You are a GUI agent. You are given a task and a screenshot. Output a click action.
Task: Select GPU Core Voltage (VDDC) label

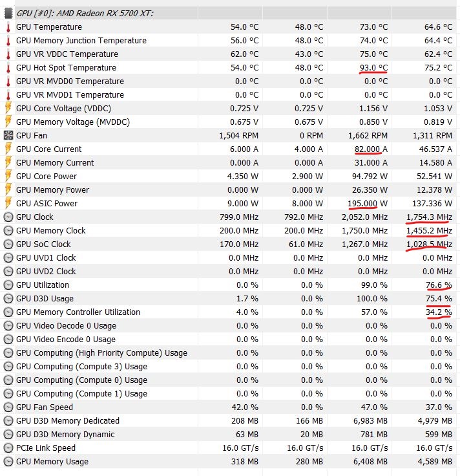(x=64, y=109)
